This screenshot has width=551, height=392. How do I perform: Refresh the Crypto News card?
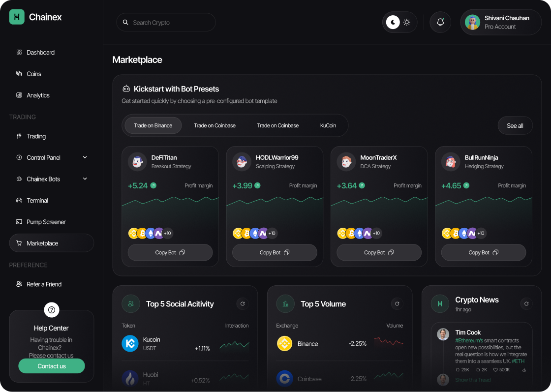526,304
